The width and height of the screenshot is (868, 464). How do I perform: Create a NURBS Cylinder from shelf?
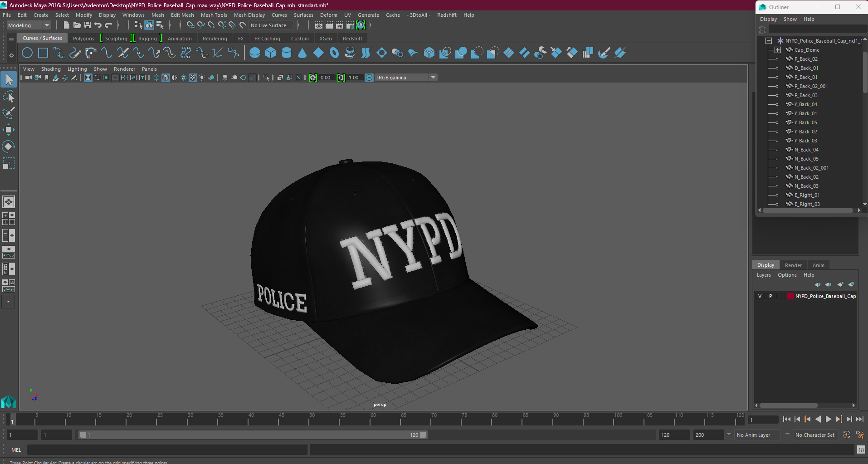(287, 53)
